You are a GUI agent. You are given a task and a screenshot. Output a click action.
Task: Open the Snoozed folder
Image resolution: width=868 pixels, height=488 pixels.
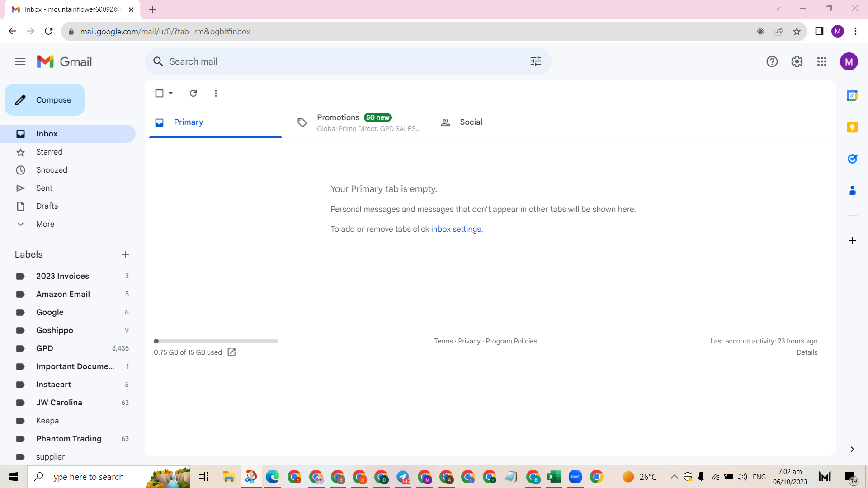(68, 170)
